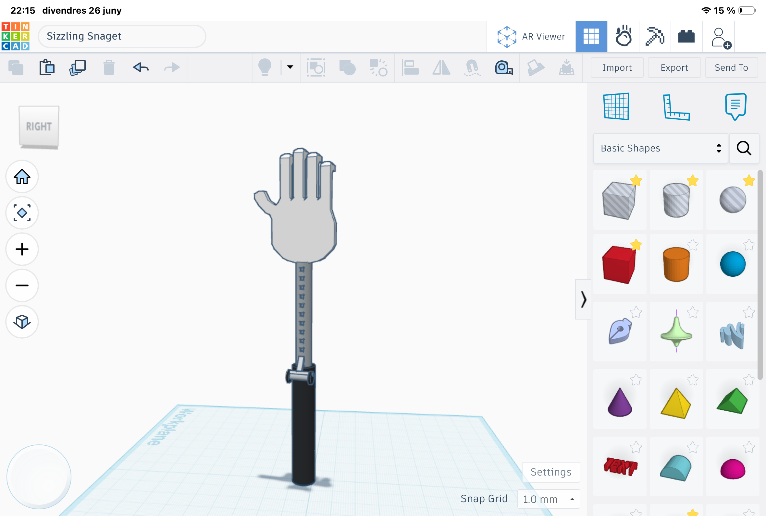Undo the last action
Screen dimensions: 766x532
click(141, 68)
